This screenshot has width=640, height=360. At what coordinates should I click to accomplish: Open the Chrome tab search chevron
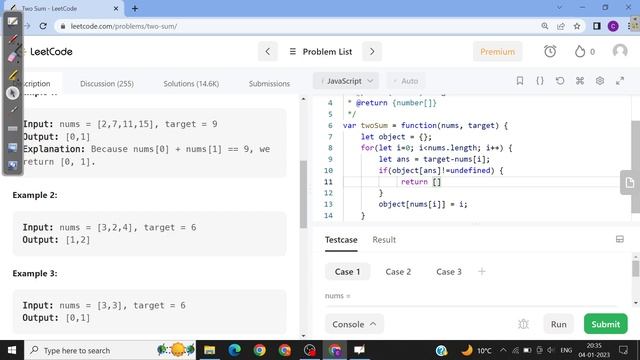point(559,8)
